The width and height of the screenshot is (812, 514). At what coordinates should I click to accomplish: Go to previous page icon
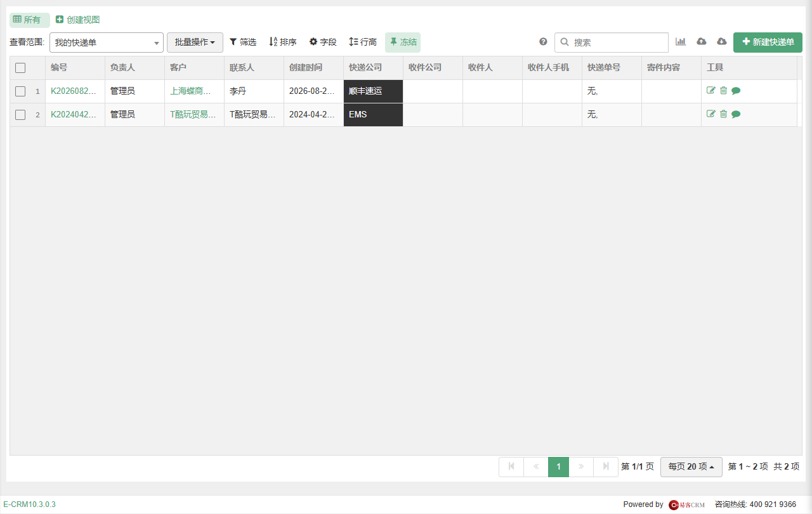point(536,467)
